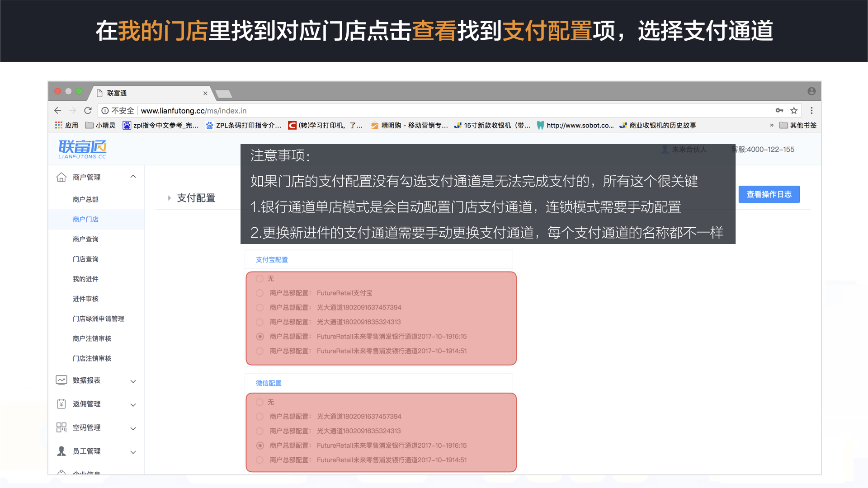Expand the 员工管理 menu chevron
The height and width of the screenshot is (488, 868).
point(133,451)
